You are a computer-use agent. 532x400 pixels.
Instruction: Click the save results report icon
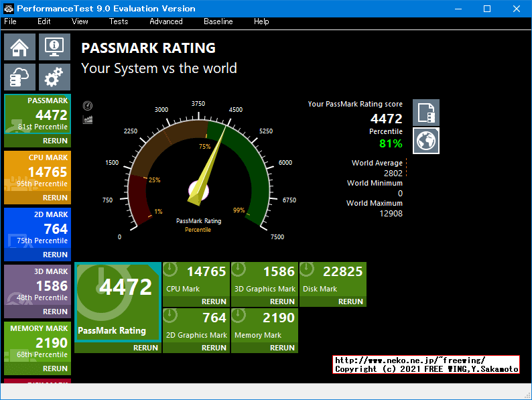426,113
